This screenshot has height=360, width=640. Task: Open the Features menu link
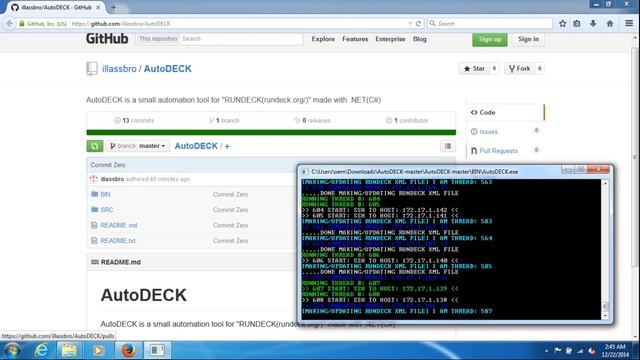[x=355, y=39]
